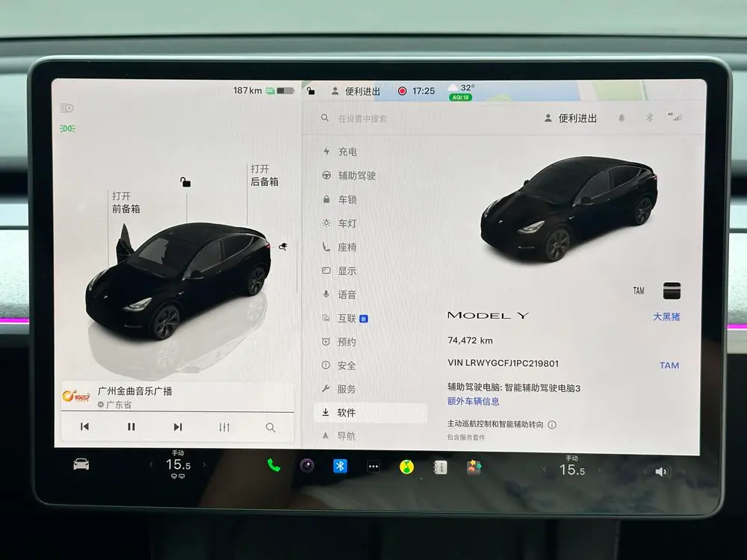
Task: Tap the 便利进出 profile in status bar
Action: click(356, 91)
